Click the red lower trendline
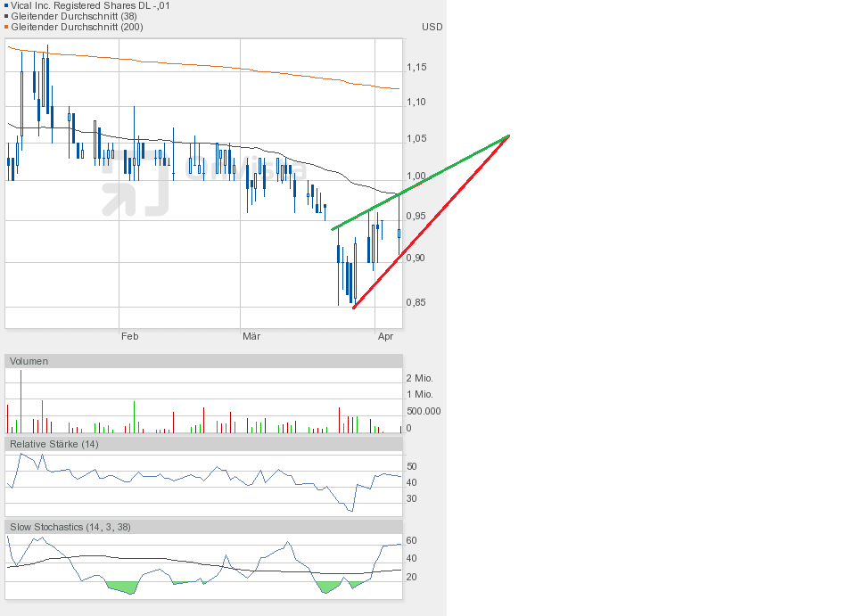 (x=428, y=223)
